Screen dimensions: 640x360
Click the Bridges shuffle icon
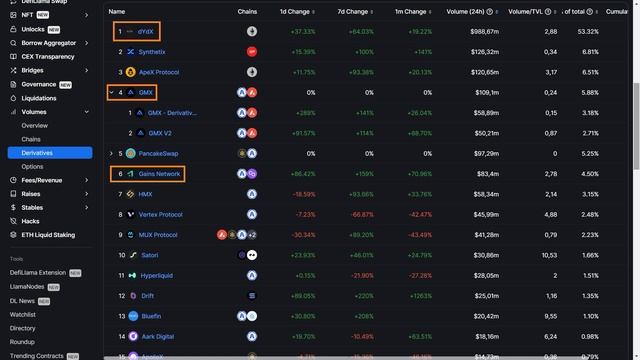pos(13,70)
